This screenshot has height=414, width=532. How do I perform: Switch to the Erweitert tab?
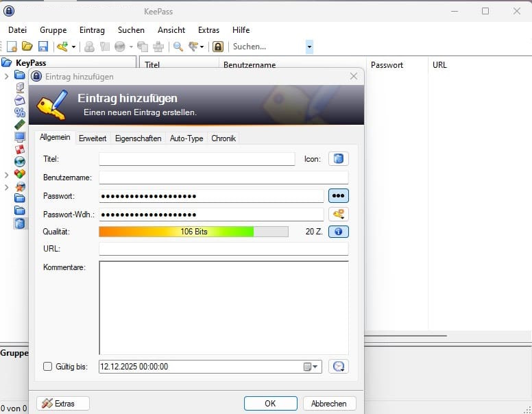click(93, 138)
